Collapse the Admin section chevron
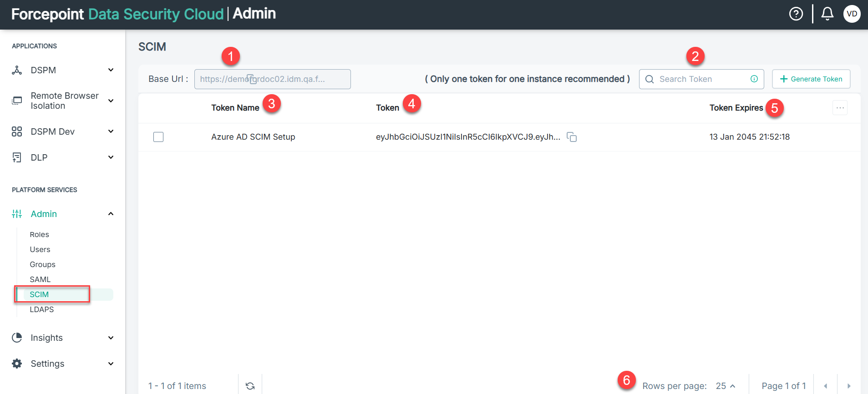Viewport: 868px width, 394px height. [111, 214]
